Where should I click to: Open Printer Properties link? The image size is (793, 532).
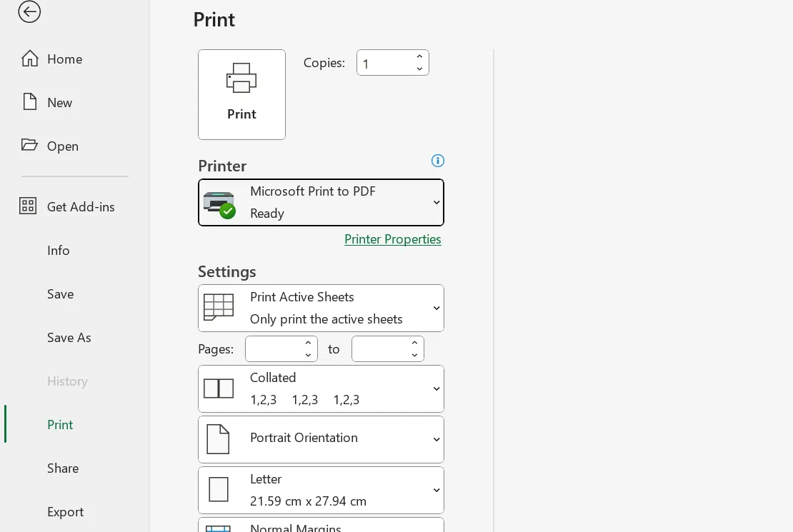[x=393, y=239]
